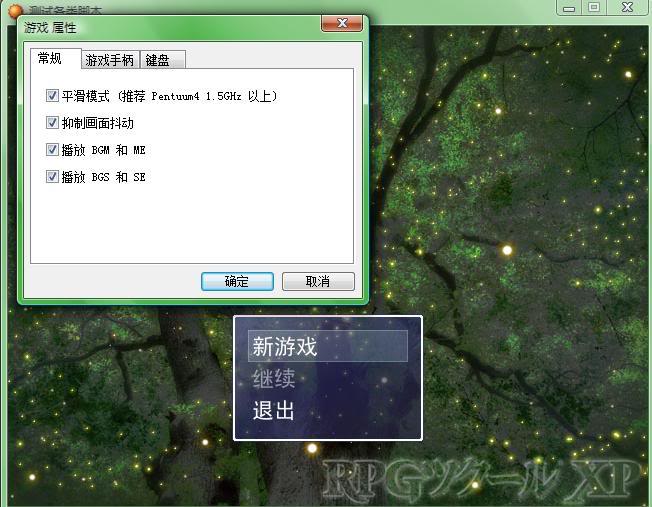Click the 取消 button

pyautogui.click(x=318, y=282)
